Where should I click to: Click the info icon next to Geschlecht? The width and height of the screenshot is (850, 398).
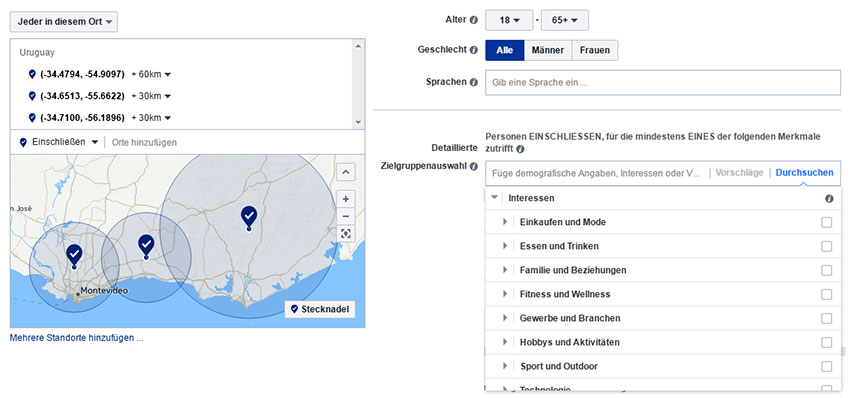[474, 50]
